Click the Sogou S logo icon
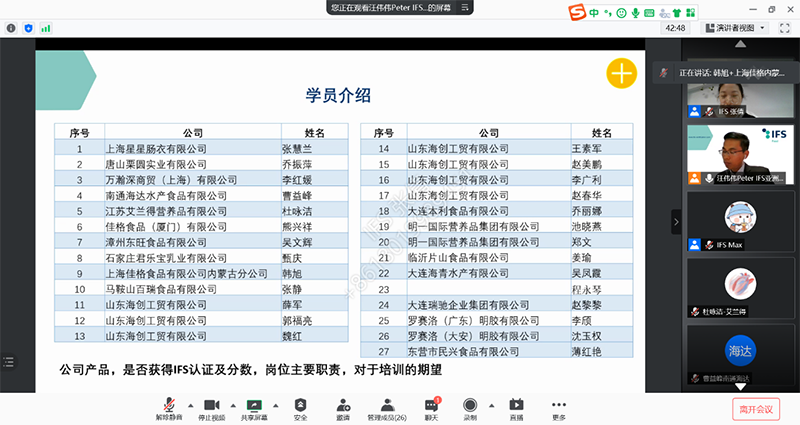Screen dimensions: 800x425 [577, 12]
